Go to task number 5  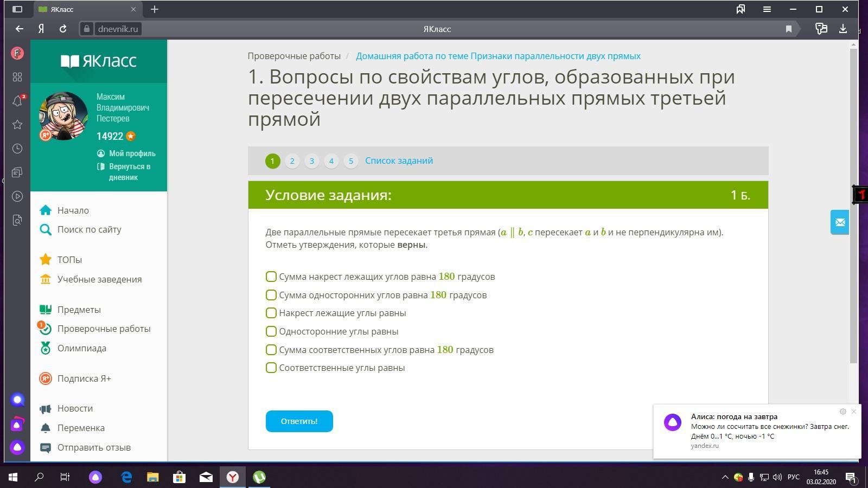(x=351, y=161)
